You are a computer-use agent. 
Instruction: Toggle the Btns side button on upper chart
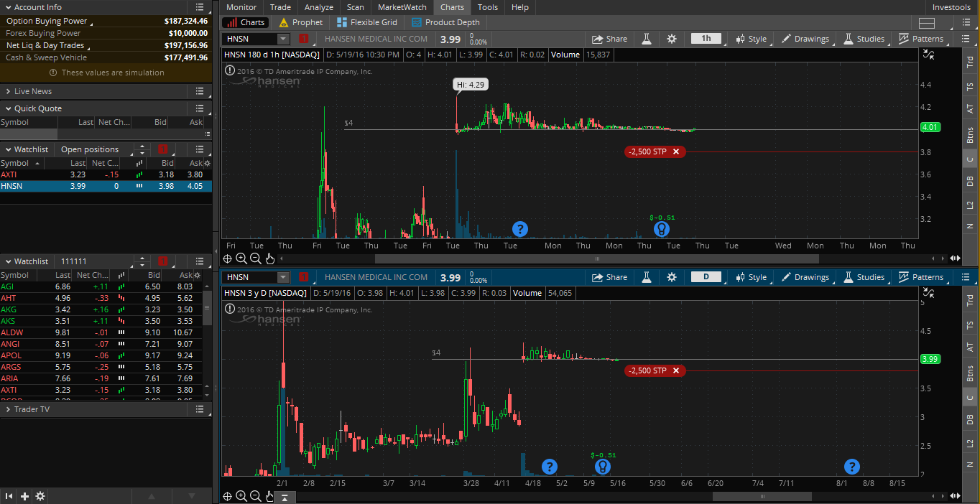click(x=970, y=134)
